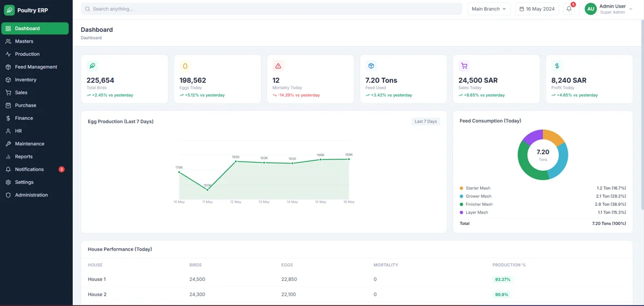The height and width of the screenshot is (306, 644).
Task: Click the Grower Mash blue legend dot
Action: (461, 197)
